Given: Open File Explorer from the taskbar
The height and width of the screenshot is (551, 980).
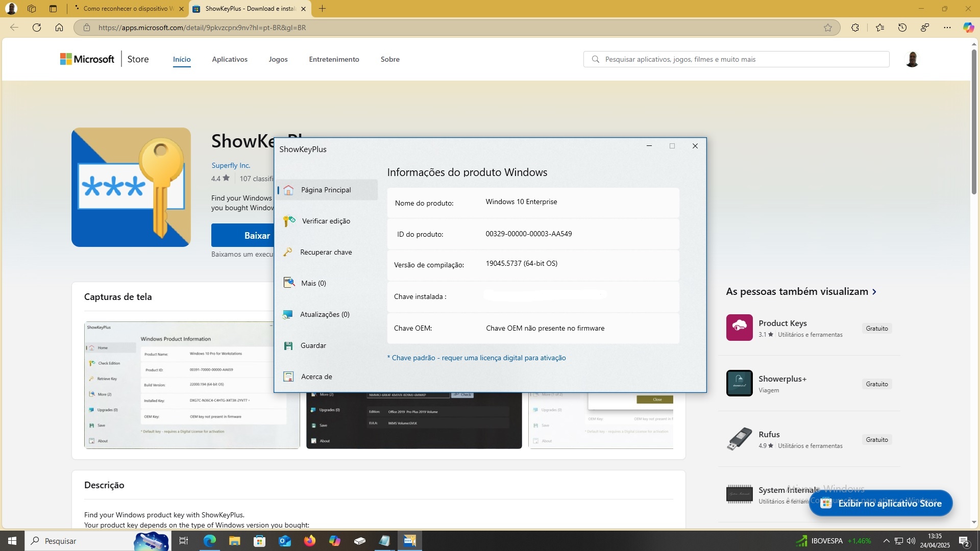Looking at the screenshot, I should click(234, 541).
